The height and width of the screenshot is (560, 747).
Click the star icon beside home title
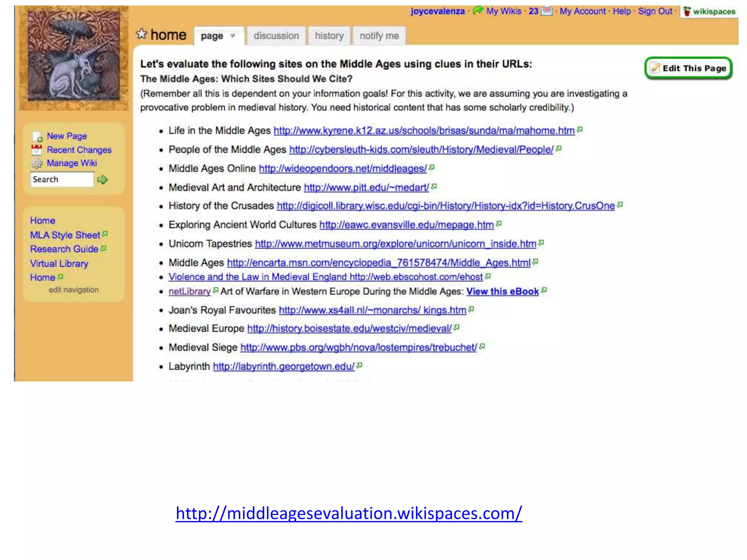click(141, 34)
